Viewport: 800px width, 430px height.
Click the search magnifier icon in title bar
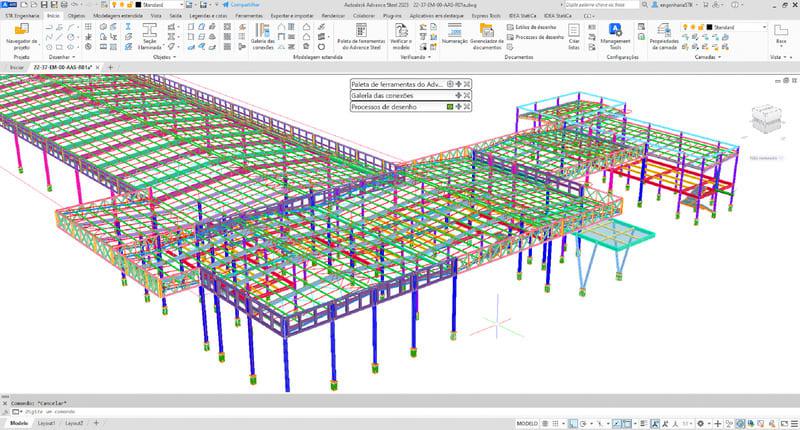645,5
